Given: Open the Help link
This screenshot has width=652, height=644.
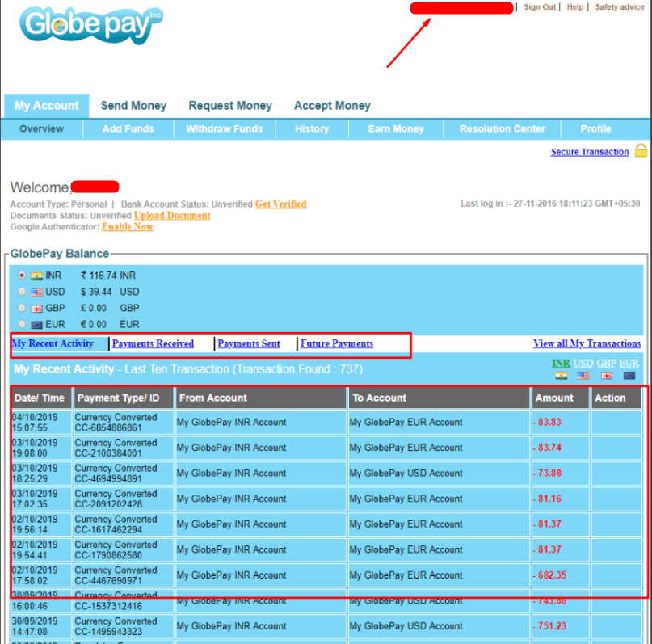Looking at the screenshot, I should 575,7.
